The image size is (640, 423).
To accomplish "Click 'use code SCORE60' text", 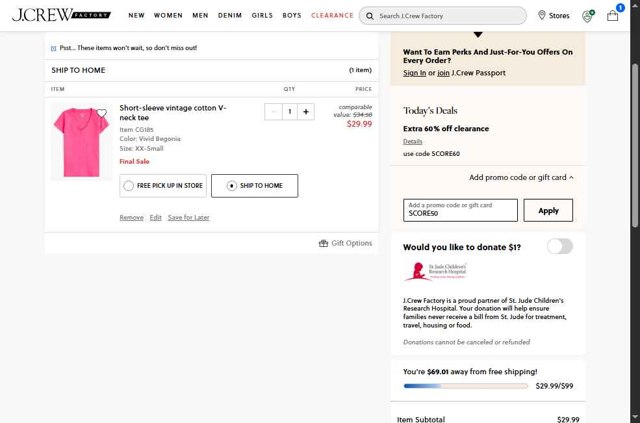I will coord(431,154).
